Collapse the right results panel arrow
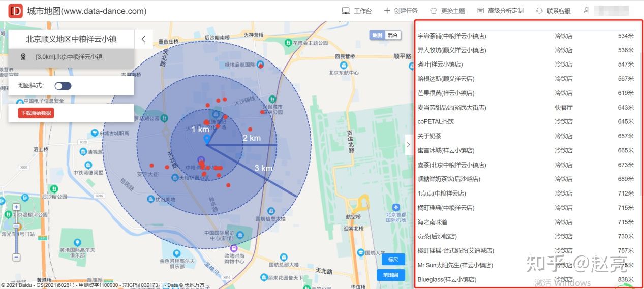Image resolution: width=644 pixels, height=289 pixels. pyautogui.click(x=408, y=145)
